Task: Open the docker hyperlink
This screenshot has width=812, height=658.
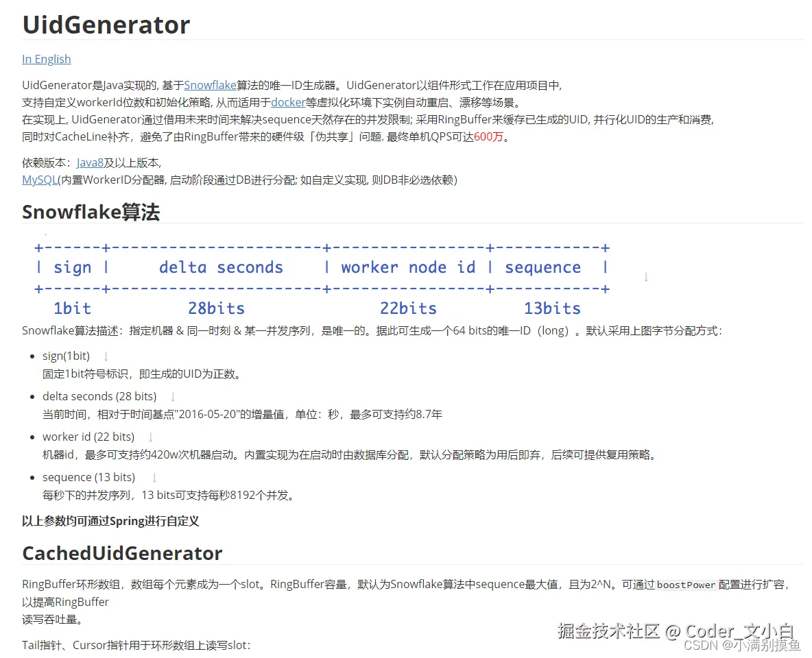Action: coord(287,103)
